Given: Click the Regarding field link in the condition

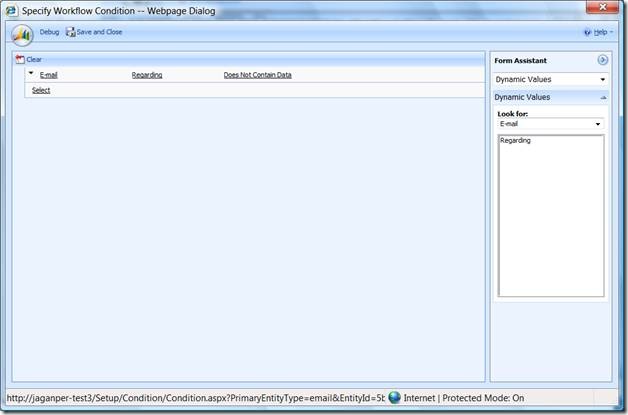Looking at the screenshot, I should click(147, 75).
